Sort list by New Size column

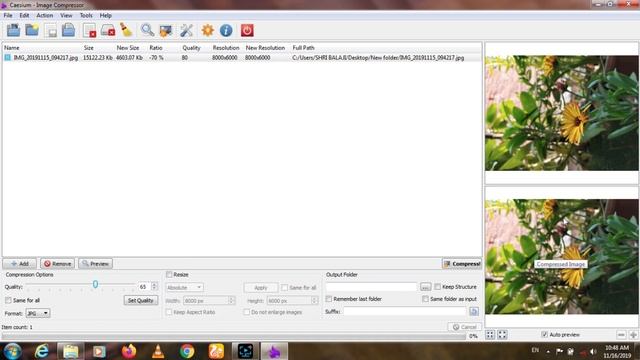pos(128,48)
